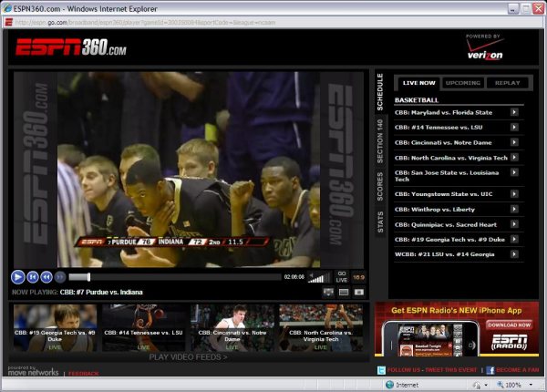
Task: Click the play arrow beside Maryland vs. Florida State
Action: [514, 112]
